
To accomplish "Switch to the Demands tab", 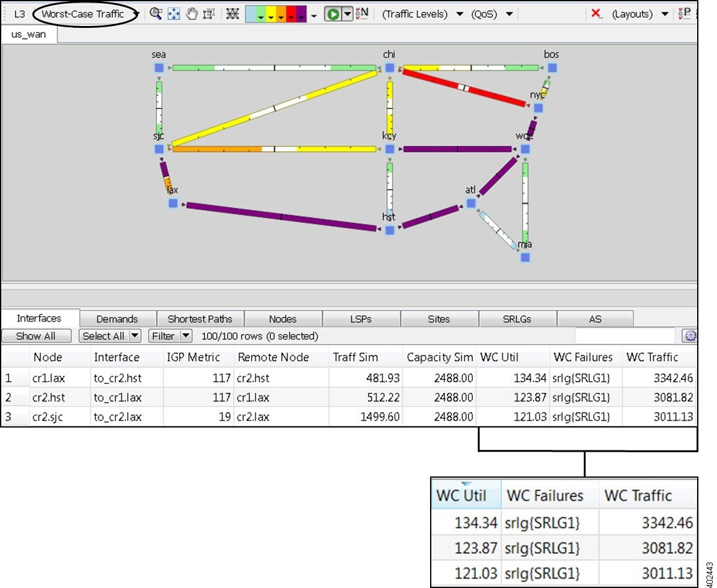I will coord(117,318).
